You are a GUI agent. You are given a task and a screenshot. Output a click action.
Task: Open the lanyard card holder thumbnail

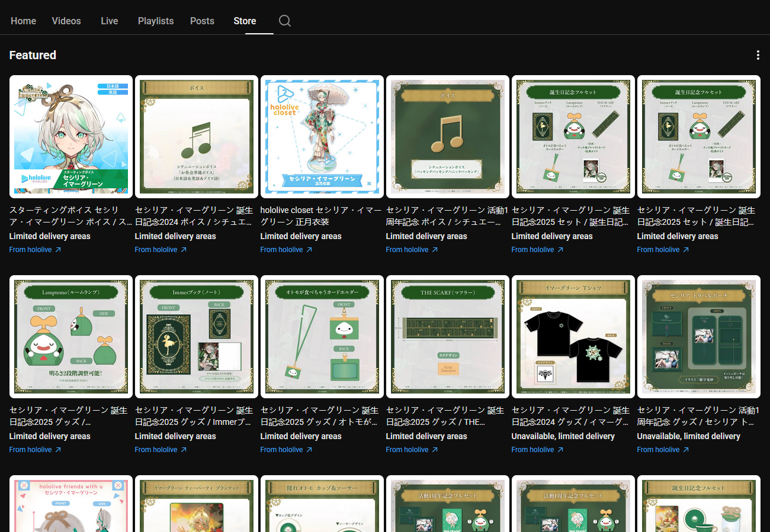click(322, 337)
